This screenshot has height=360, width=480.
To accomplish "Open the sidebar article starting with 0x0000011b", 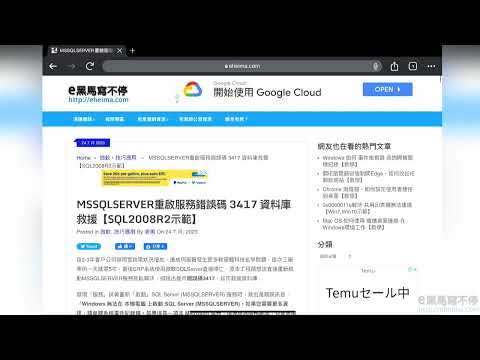I will coord(367,208).
